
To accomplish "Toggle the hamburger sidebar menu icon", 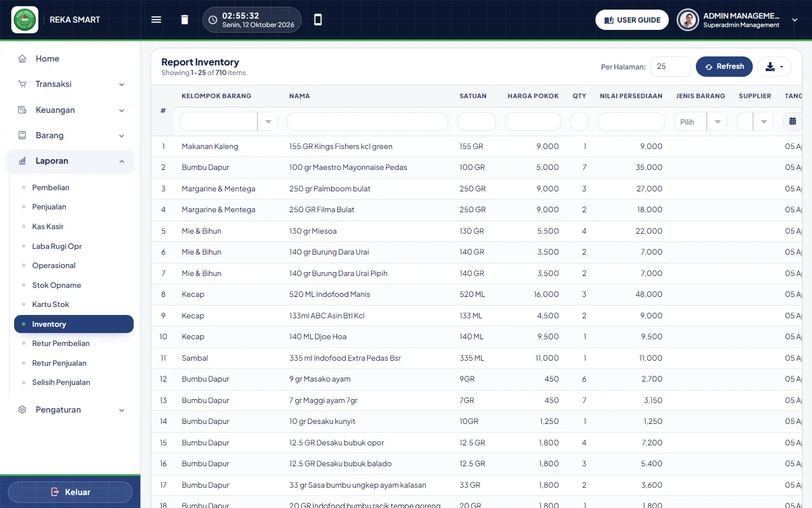I will point(156,20).
